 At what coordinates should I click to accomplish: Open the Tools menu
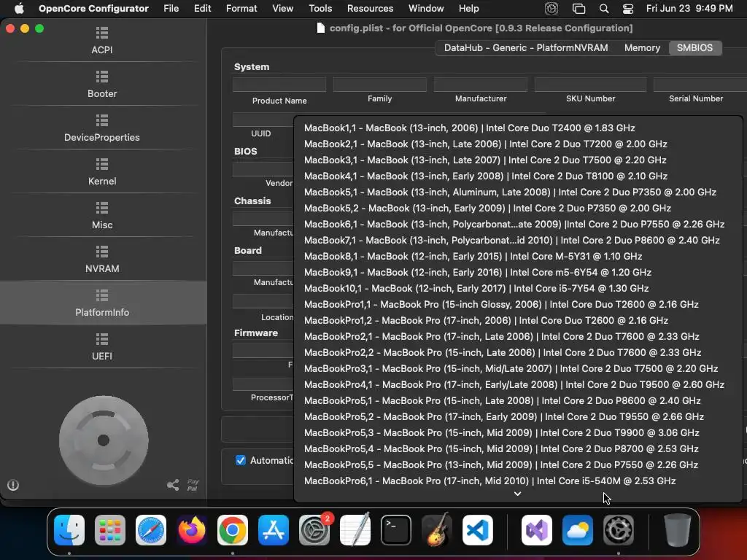point(320,9)
